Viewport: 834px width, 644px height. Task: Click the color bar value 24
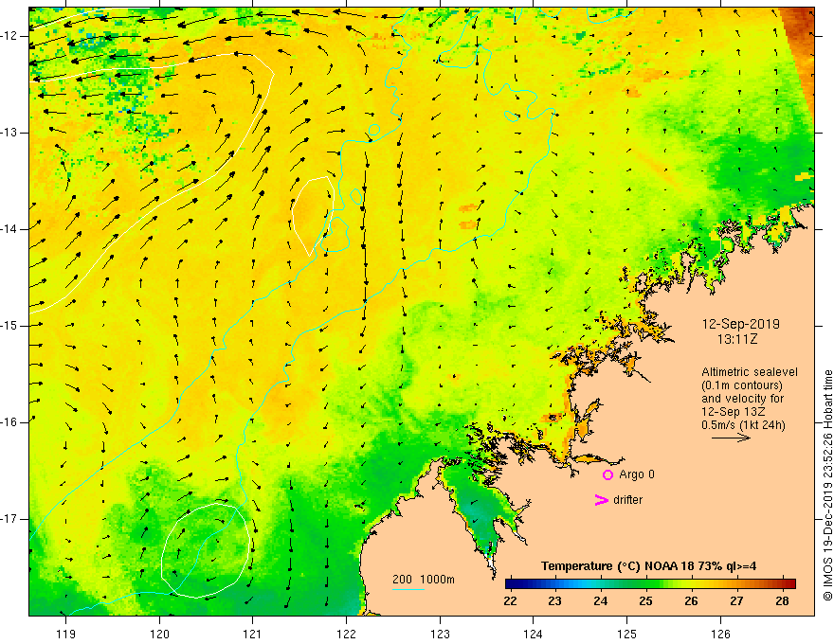pos(601,601)
